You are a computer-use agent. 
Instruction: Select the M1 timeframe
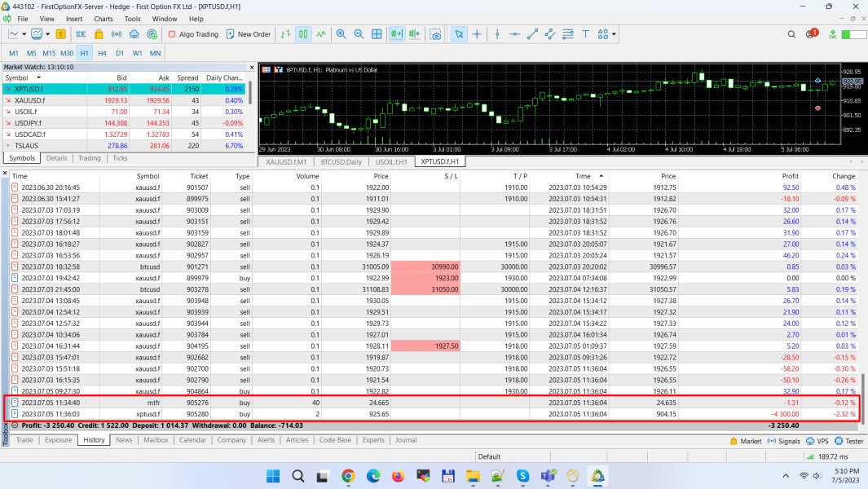14,53
